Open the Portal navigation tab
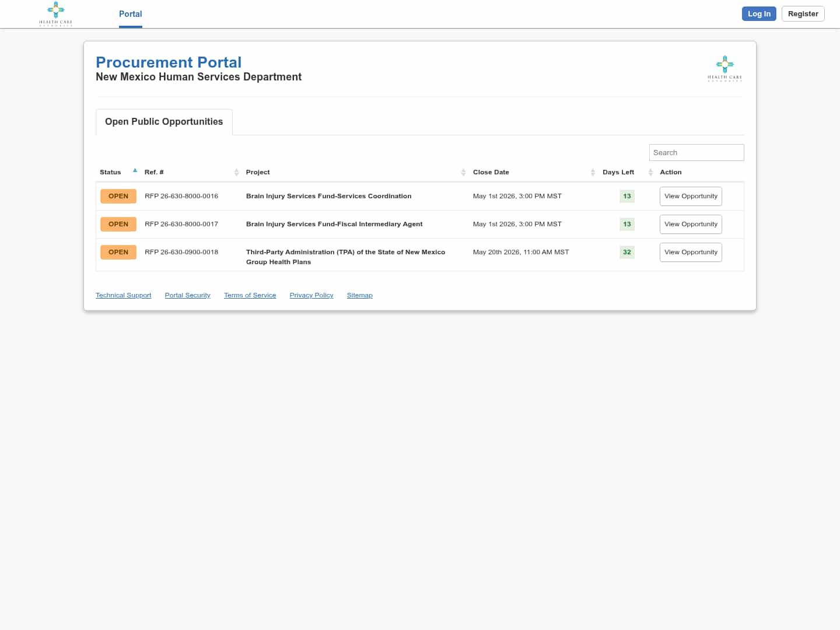The height and width of the screenshot is (630, 840). point(130,14)
